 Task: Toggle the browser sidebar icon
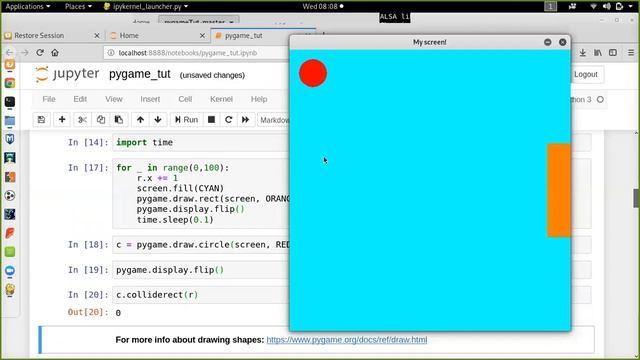click(x=613, y=53)
